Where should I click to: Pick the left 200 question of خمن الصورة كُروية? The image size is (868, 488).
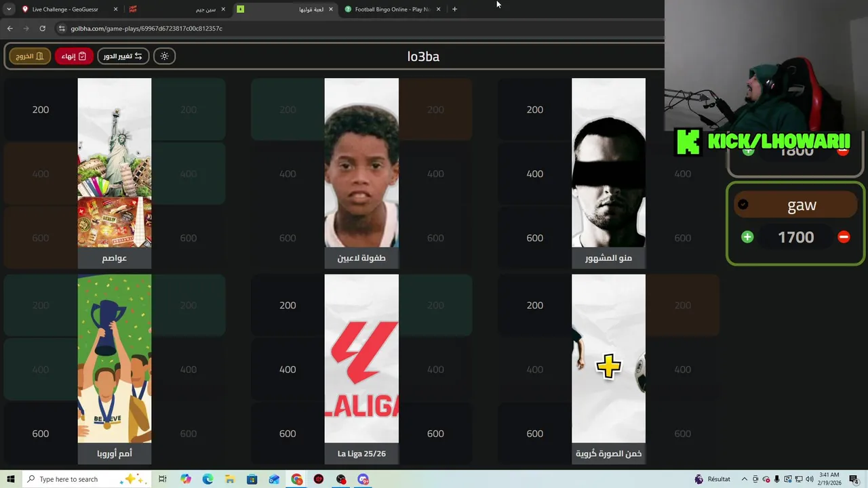(535, 306)
